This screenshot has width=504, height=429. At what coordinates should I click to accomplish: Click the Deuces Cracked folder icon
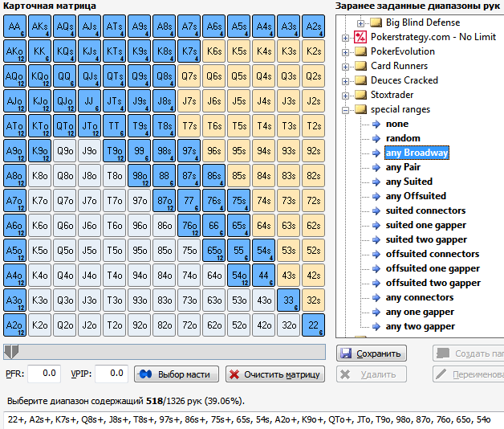(x=360, y=80)
